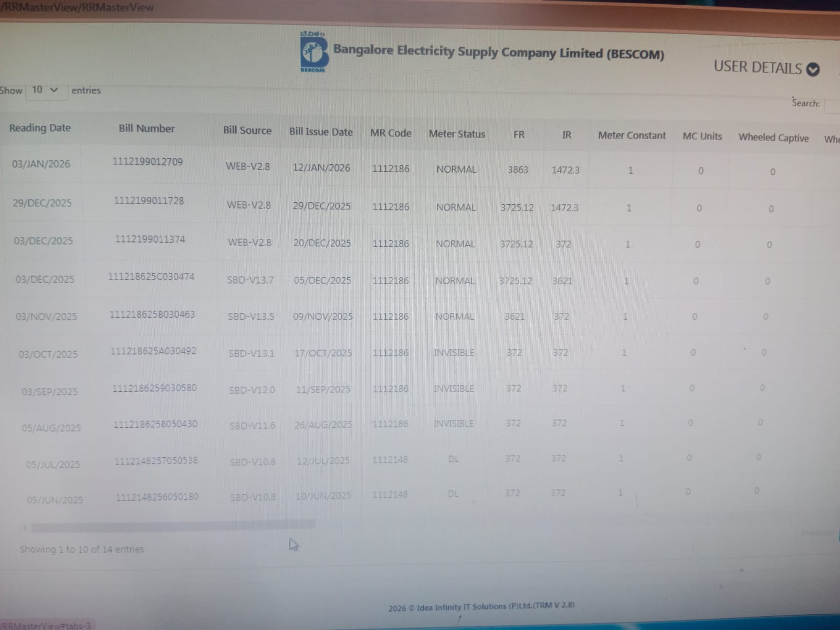Click bill source SBD-V13.1

(251, 354)
